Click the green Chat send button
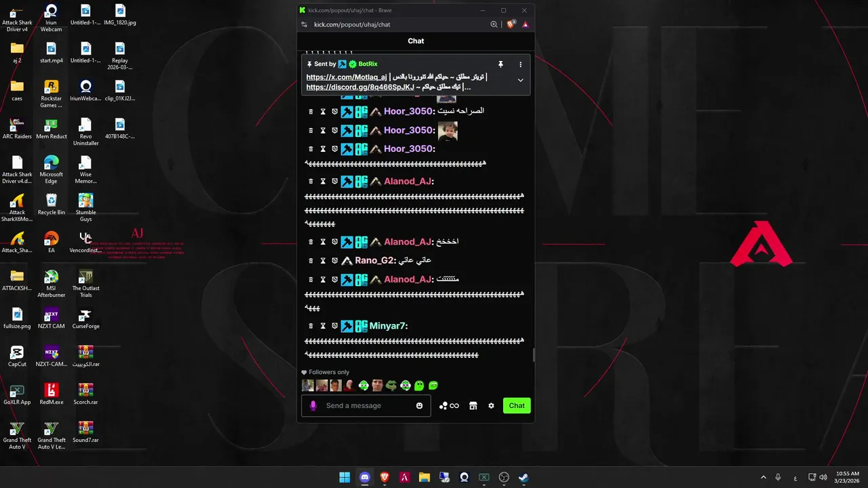Screen dimensions: 868x488 coord(517,406)
